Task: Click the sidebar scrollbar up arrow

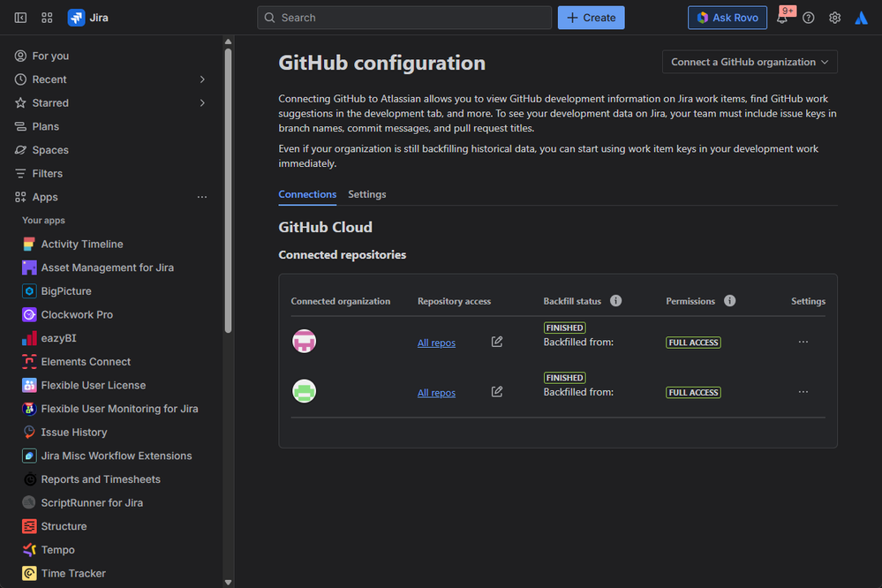Action: tap(228, 41)
